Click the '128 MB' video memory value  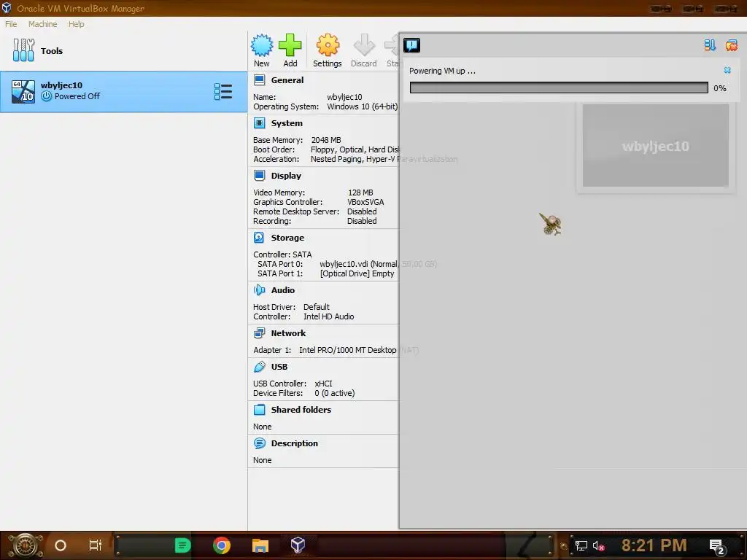point(360,192)
